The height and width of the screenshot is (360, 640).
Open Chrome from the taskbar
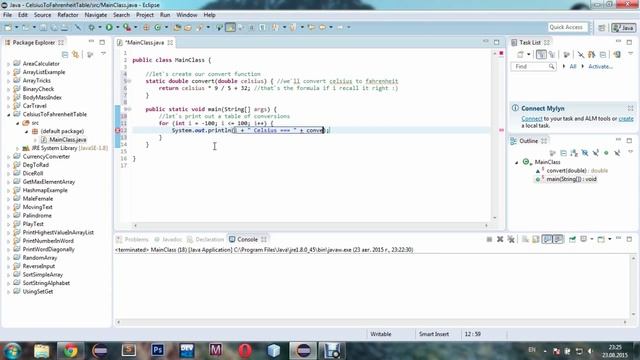70,350
